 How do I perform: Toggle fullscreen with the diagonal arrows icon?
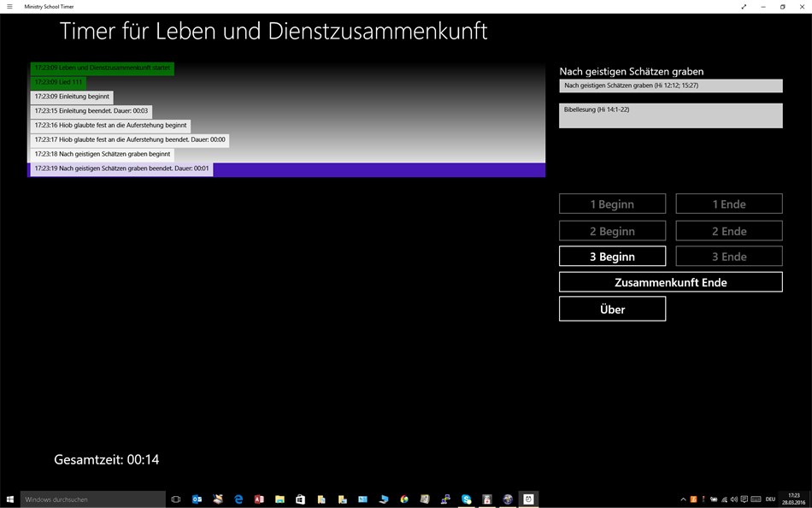744,6
